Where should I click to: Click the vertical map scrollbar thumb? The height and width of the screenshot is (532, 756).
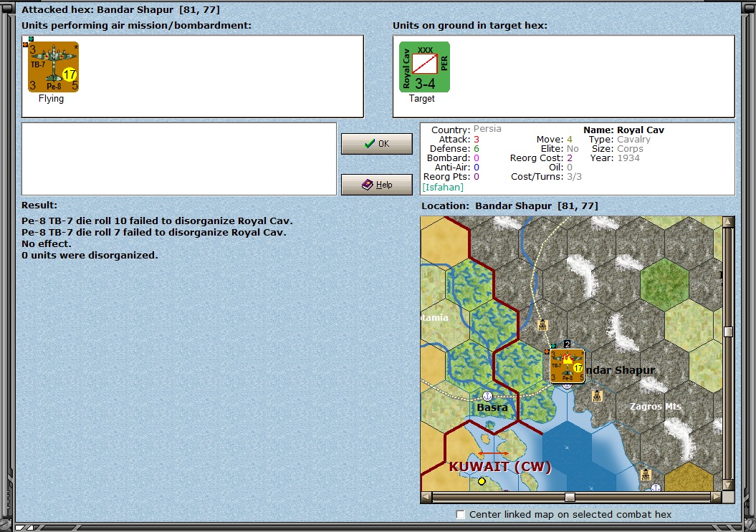tap(729, 332)
